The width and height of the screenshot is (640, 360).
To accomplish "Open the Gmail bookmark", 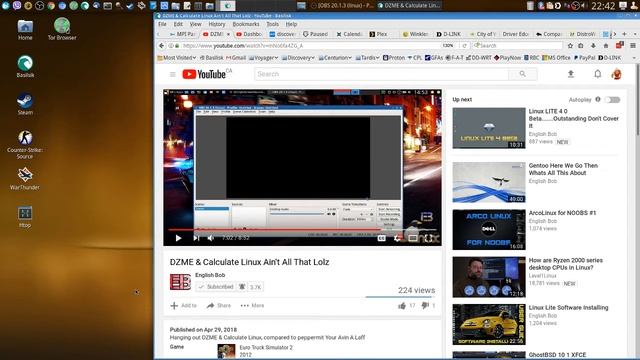I will [x=236, y=58].
